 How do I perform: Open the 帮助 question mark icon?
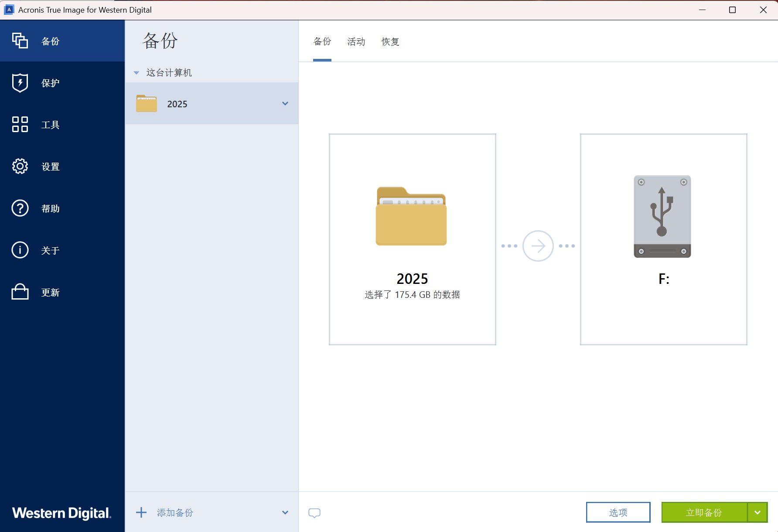pos(20,208)
